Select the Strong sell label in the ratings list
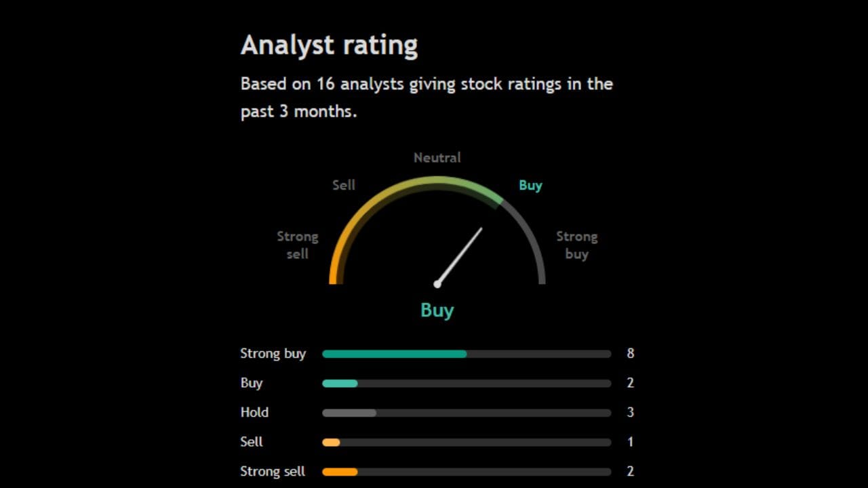This screenshot has width=868, height=488. [x=273, y=471]
